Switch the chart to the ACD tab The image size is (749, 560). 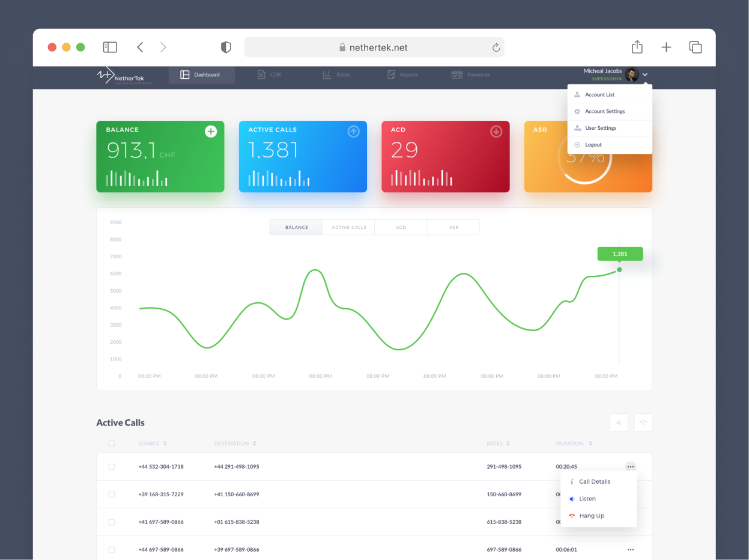click(x=401, y=228)
